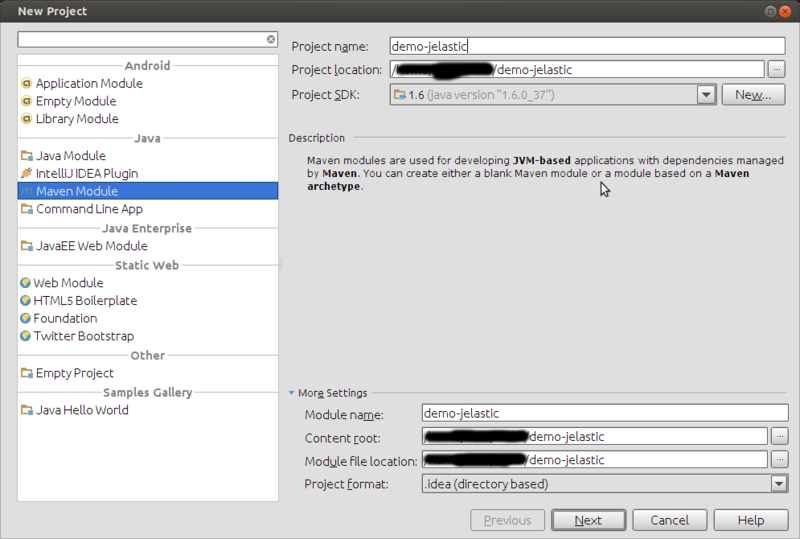Collapse the More Settings section
This screenshot has width=800, height=539.
click(291, 393)
